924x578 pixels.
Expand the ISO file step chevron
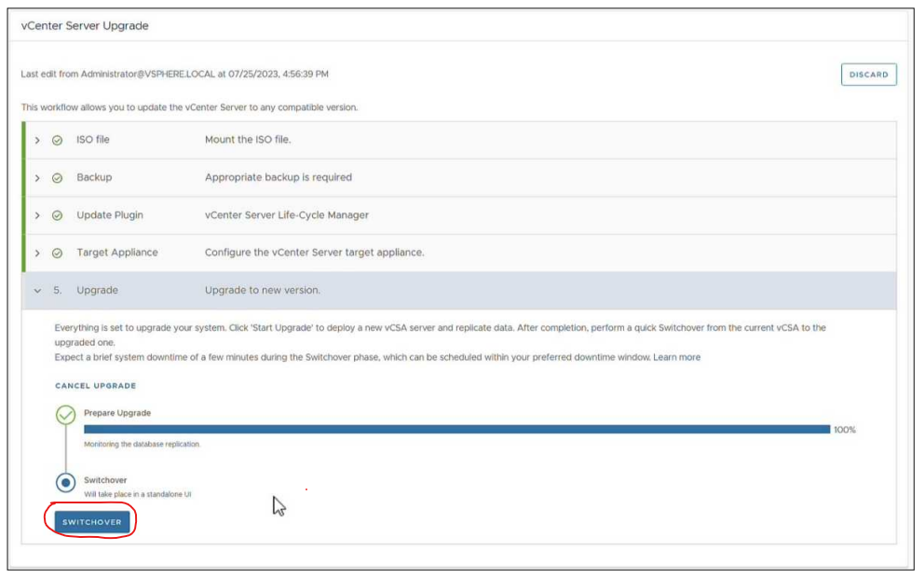pos(38,140)
